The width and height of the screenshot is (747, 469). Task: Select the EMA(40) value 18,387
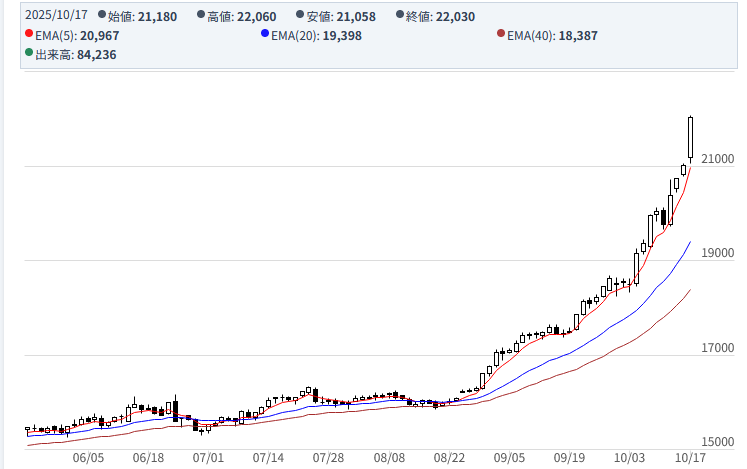point(578,36)
